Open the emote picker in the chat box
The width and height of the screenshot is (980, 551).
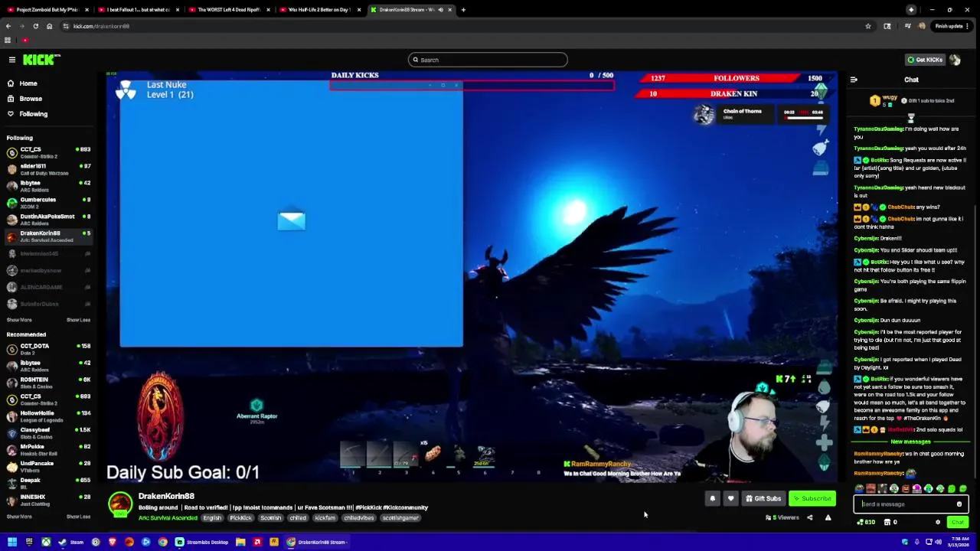coord(959,504)
